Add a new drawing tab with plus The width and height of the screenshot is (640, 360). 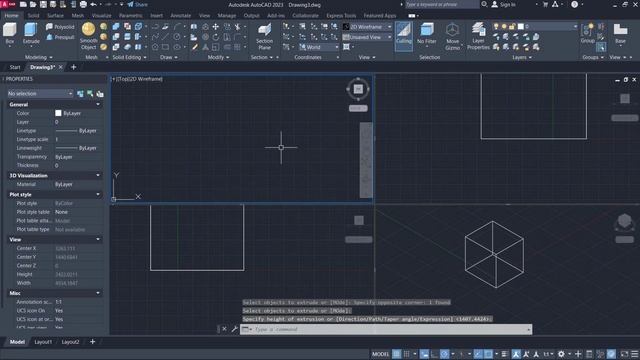click(73, 67)
